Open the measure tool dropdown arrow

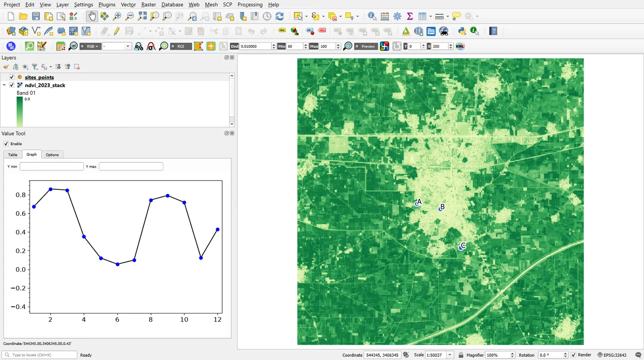pos(447,17)
